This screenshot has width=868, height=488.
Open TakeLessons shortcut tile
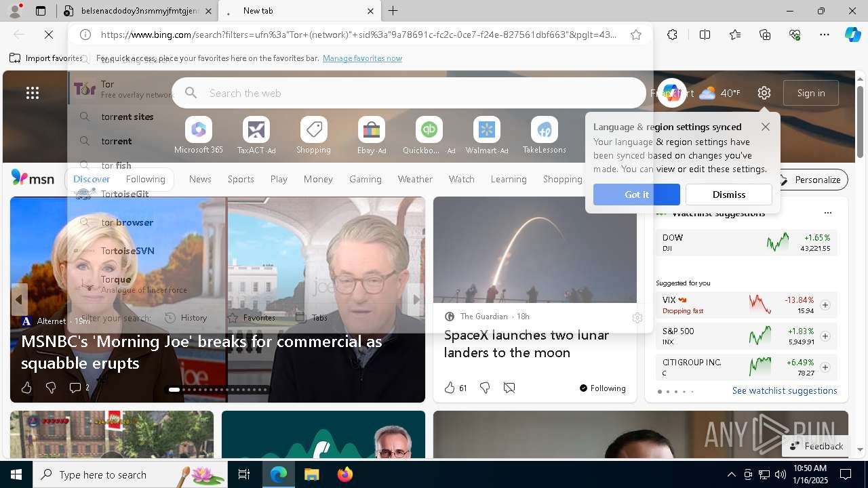click(x=544, y=136)
